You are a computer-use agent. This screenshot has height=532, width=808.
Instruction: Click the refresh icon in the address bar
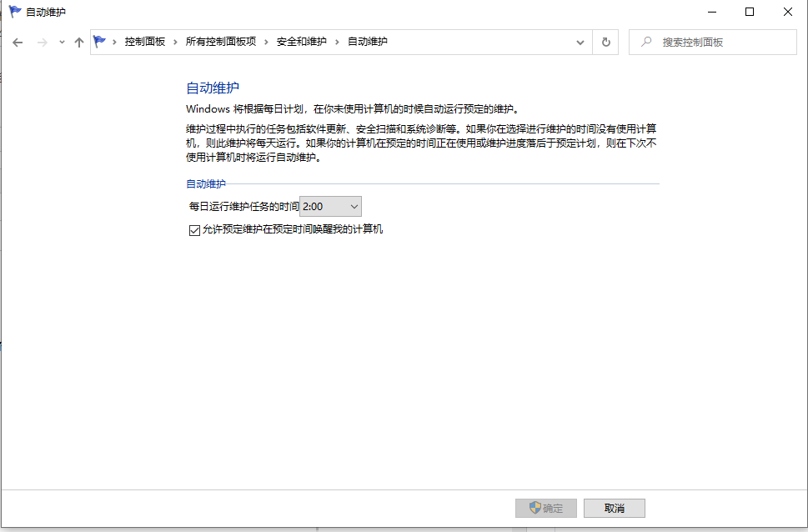point(606,41)
